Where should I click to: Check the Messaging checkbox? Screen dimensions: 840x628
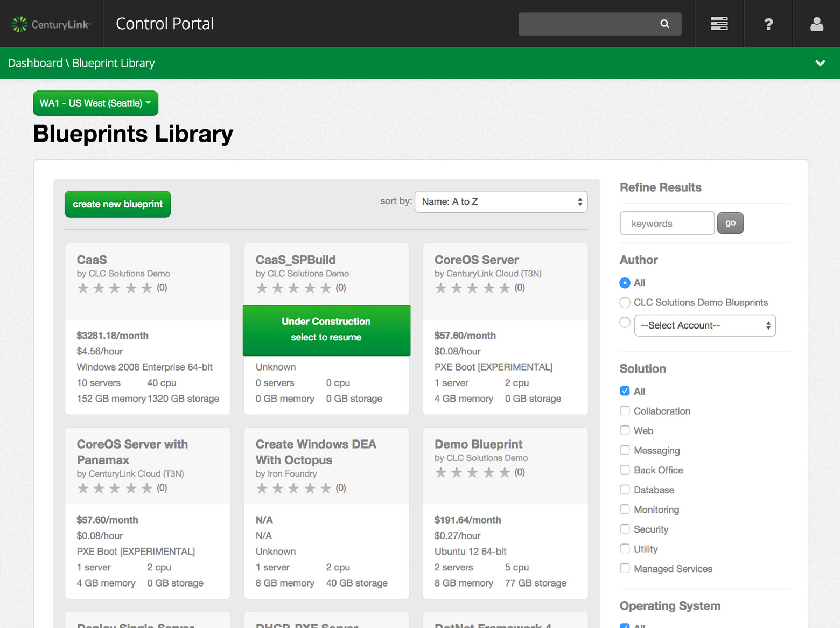click(x=625, y=450)
